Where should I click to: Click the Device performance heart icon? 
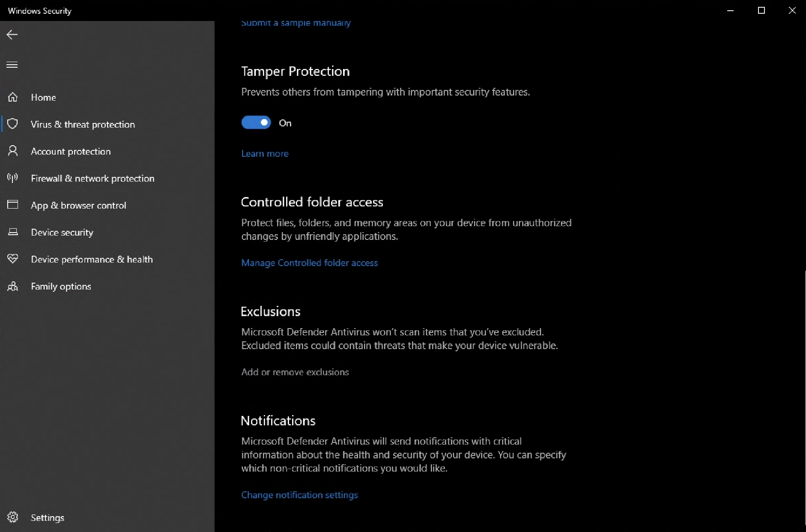pos(13,259)
